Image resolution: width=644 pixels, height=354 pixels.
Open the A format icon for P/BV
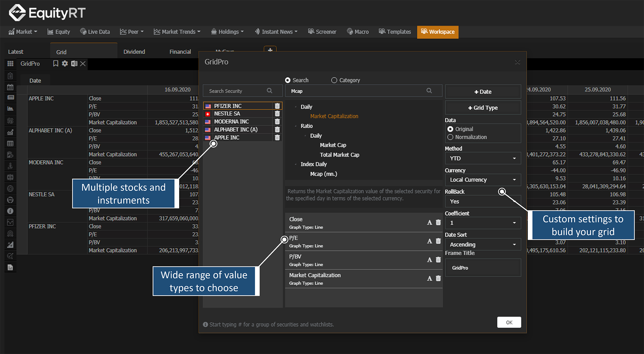[429, 260]
